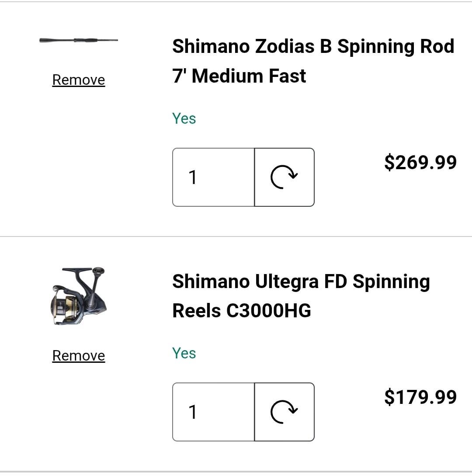Open the Shimano Ultegra FD Spinning title
The width and height of the screenshot is (472, 476).
(301, 281)
